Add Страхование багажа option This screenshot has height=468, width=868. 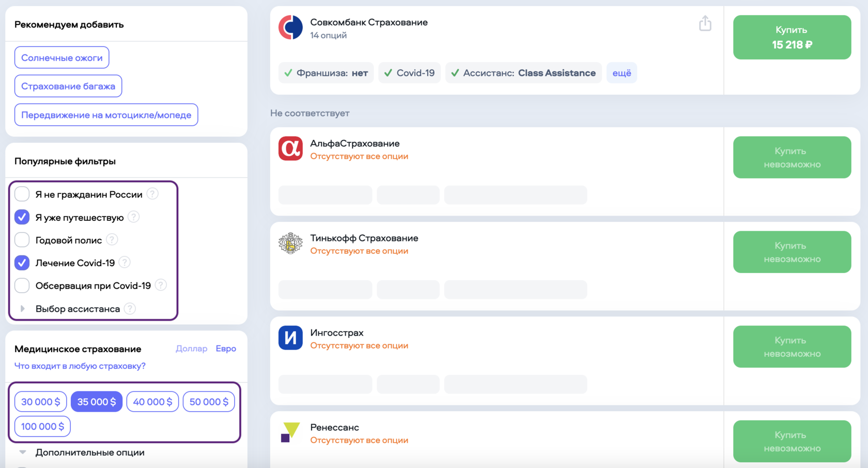tap(68, 86)
